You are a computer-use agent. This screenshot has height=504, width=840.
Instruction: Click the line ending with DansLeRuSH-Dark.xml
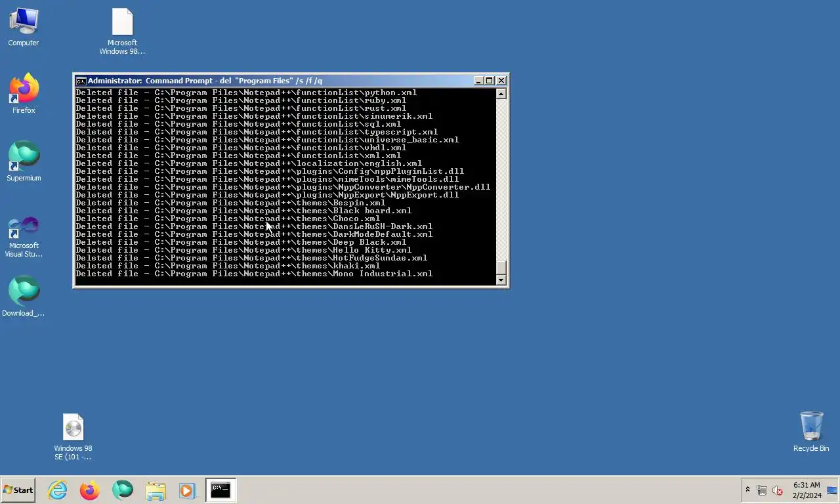254,226
